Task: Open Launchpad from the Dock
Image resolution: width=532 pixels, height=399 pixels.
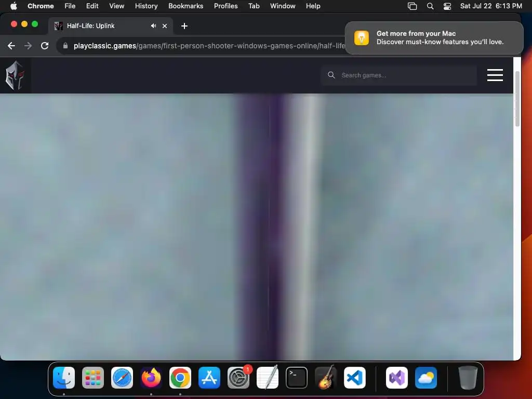Action: [x=93, y=378]
